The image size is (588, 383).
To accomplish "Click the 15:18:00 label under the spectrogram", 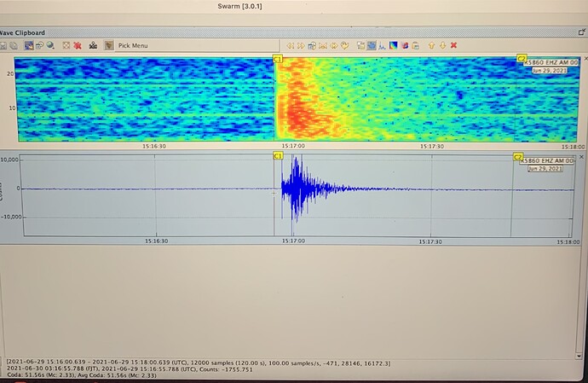I will (573, 147).
